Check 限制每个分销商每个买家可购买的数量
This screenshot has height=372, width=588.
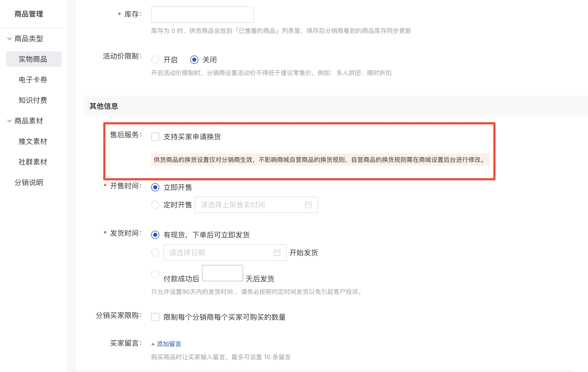pyautogui.click(x=155, y=317)
